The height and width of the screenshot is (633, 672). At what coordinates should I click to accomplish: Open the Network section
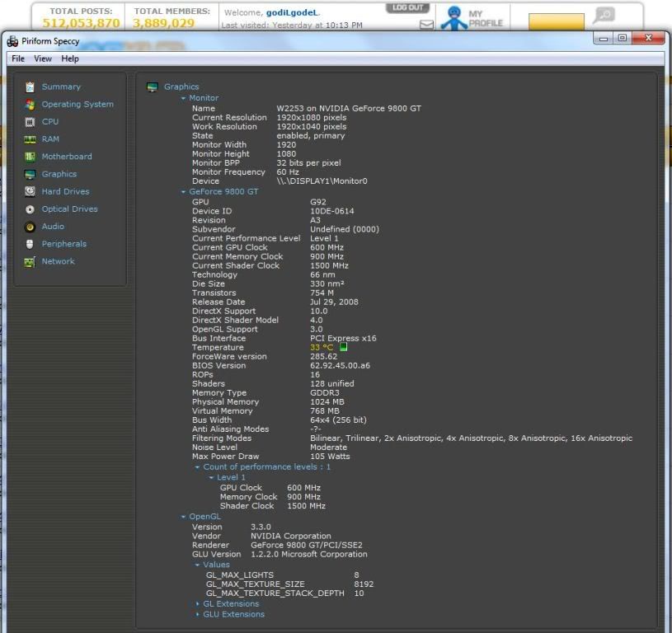click(58, 261)
